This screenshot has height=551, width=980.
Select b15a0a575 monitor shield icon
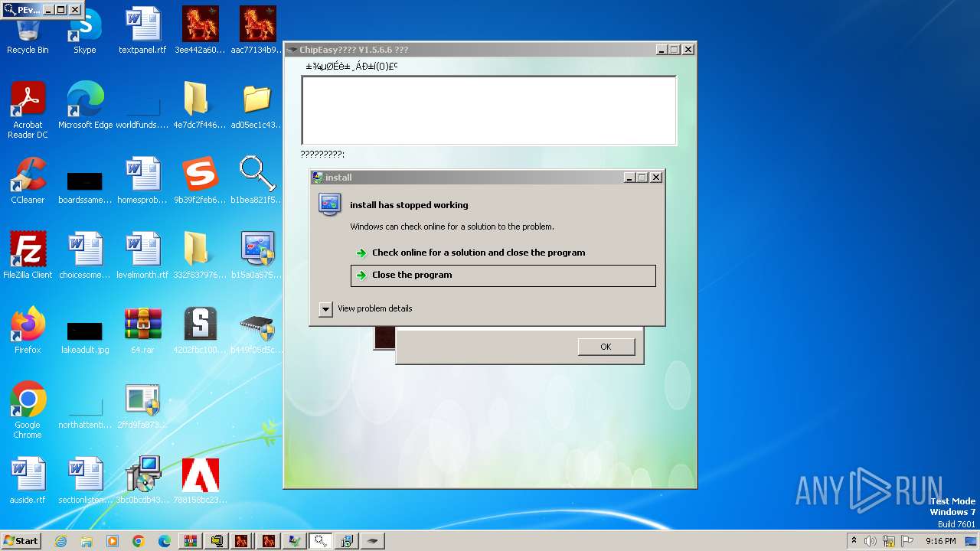257,256
